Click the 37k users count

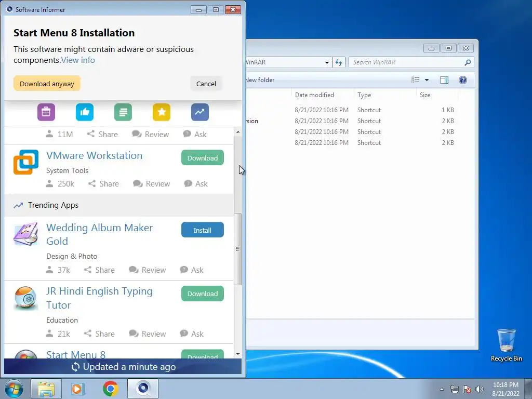58,270
